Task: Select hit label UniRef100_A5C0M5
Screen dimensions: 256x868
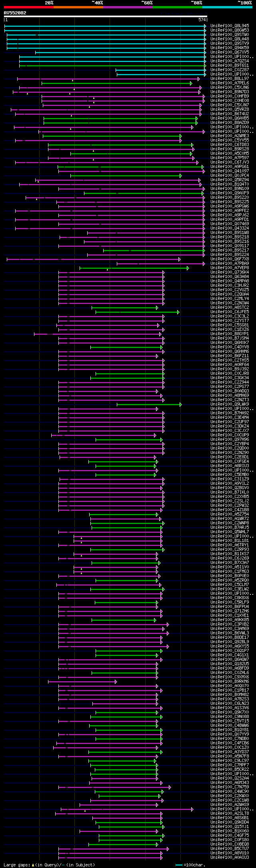Action: click(230, 153)
